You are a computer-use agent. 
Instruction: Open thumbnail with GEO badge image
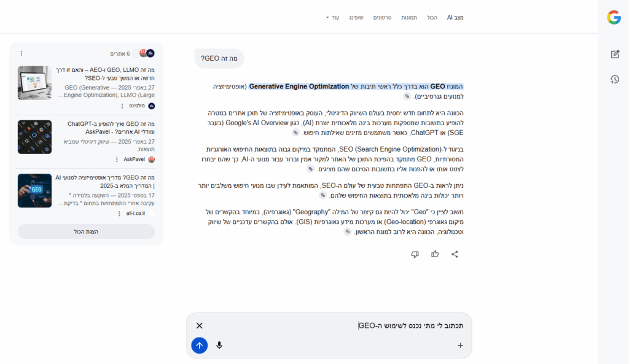[34, 191]
